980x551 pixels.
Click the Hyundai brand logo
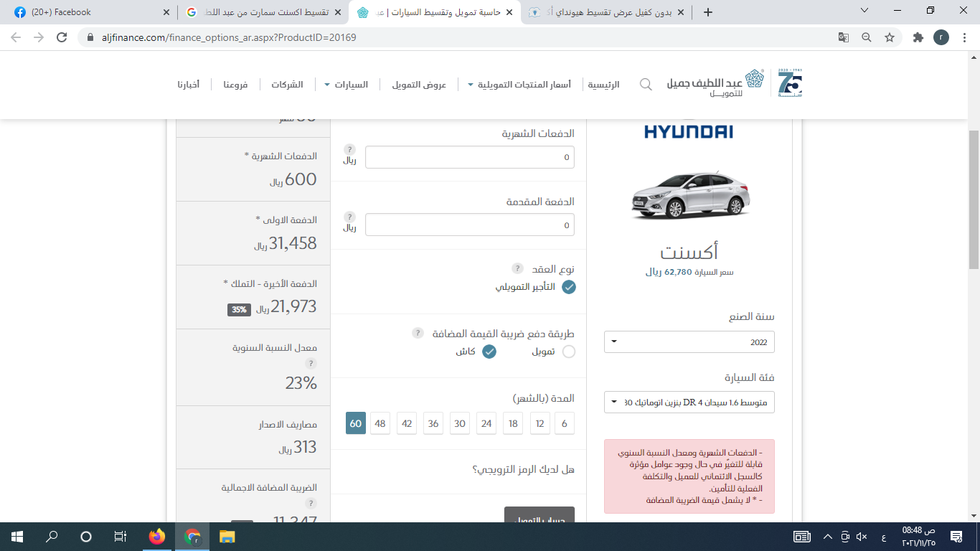pyautogui.click(x=689, y=131)
